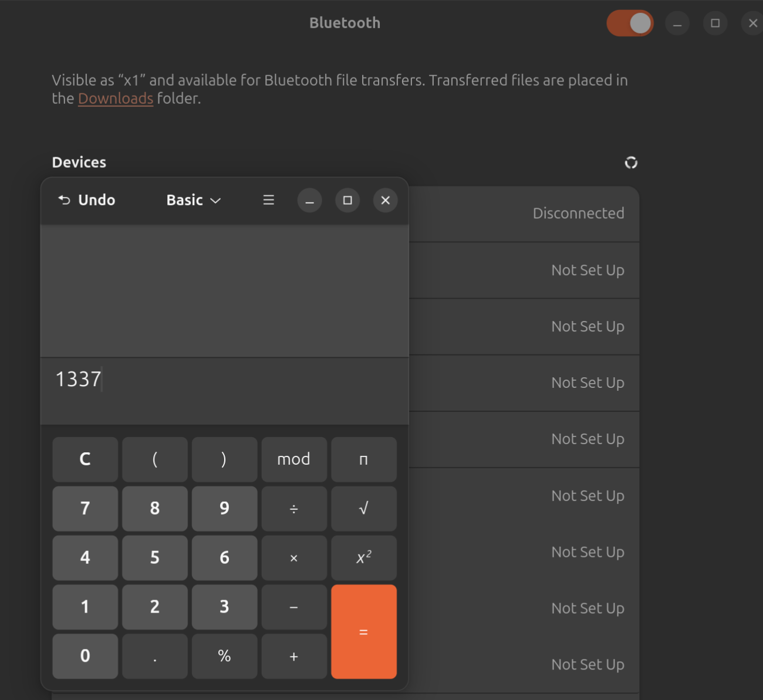Insert the pi constant
763x700 pixels.
[x=363, y=459]
